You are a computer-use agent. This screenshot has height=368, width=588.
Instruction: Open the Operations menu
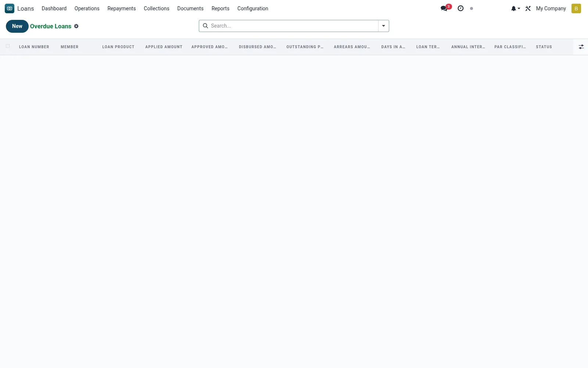coord(87,8)
